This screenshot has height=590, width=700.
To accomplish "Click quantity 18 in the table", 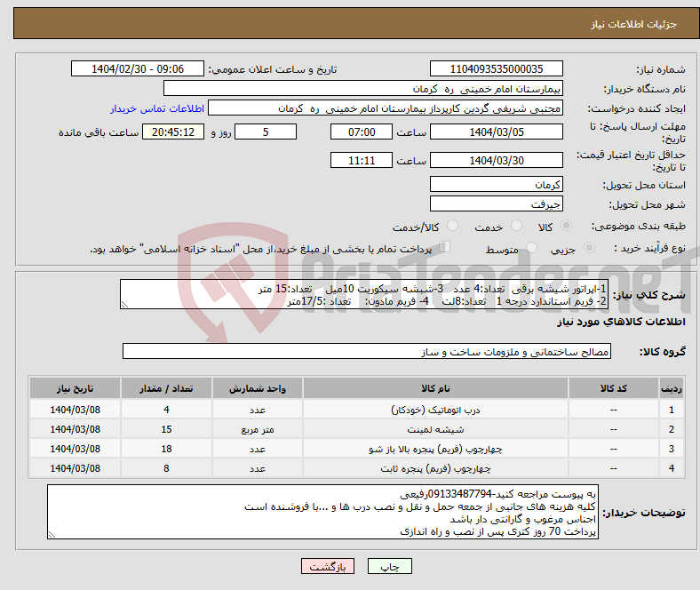I will pos(166,450).
